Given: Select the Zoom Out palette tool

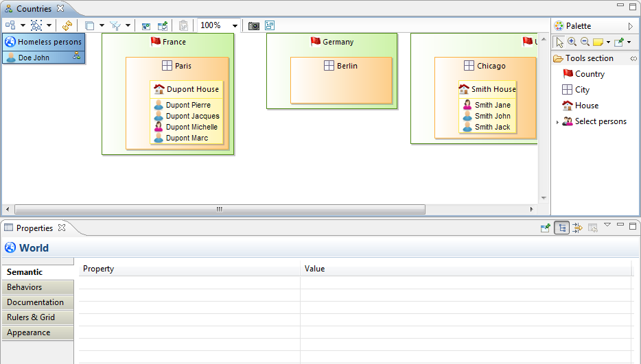Looking at the screenshot, I should (585, 42).
